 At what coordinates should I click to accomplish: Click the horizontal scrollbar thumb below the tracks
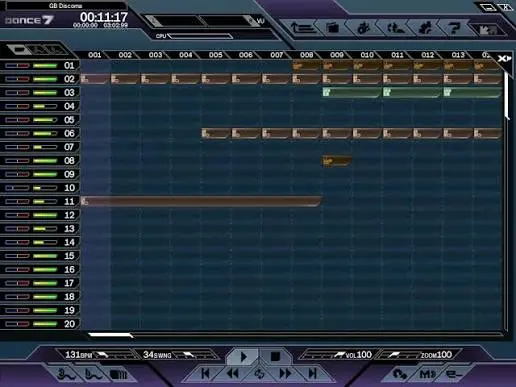click(x=110, y=335)
